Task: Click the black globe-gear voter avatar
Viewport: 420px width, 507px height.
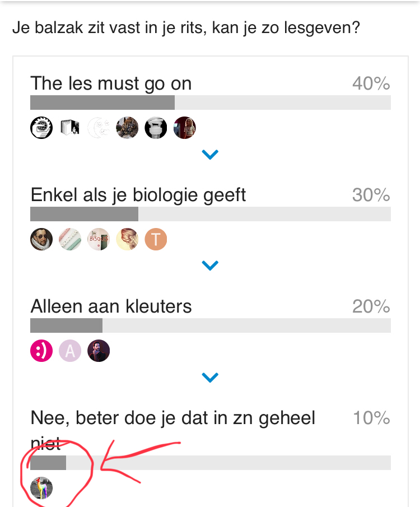Action: pos(41,128)
